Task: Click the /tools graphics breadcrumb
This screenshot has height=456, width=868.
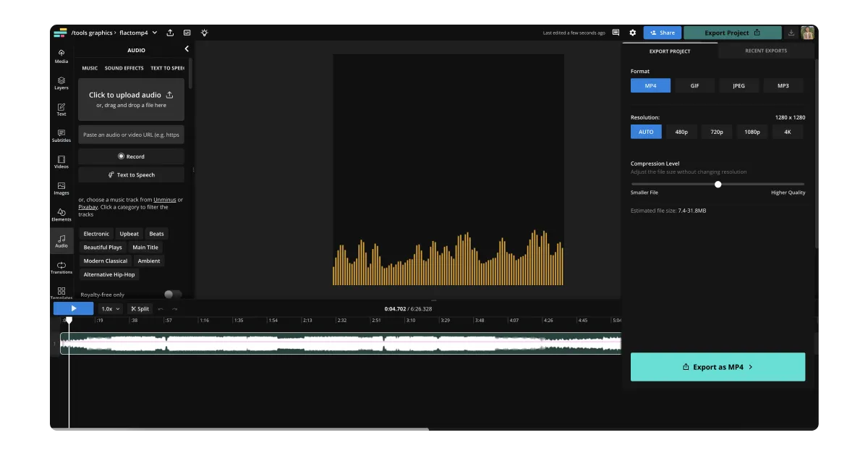Action: pyautogui.click(x=92, y=33)
